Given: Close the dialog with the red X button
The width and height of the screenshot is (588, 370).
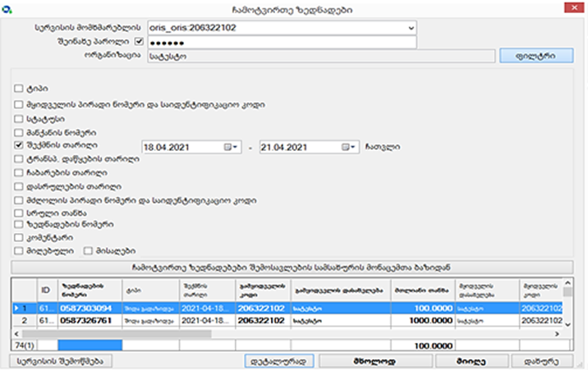Looking at the screenshot, I should pos(568,8).
